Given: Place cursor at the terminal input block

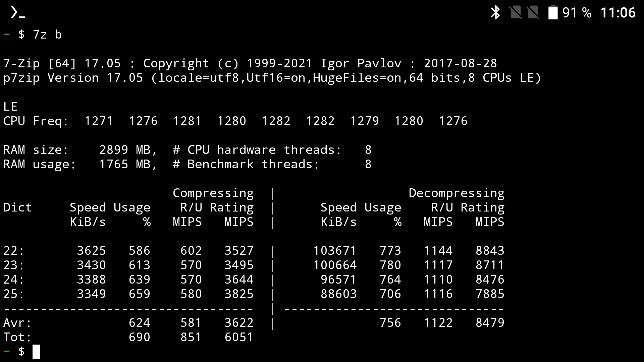Looking at the screenshot, I should [36, 352].
